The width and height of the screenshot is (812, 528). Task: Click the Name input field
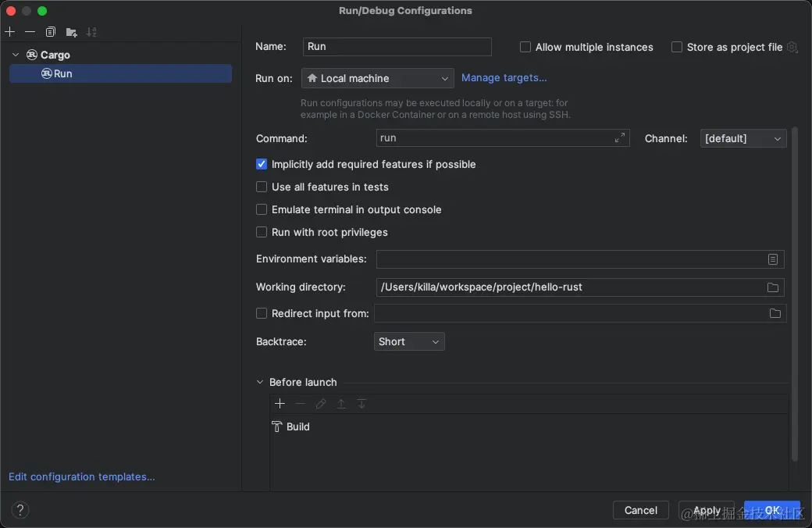click(x=397, y=47)
